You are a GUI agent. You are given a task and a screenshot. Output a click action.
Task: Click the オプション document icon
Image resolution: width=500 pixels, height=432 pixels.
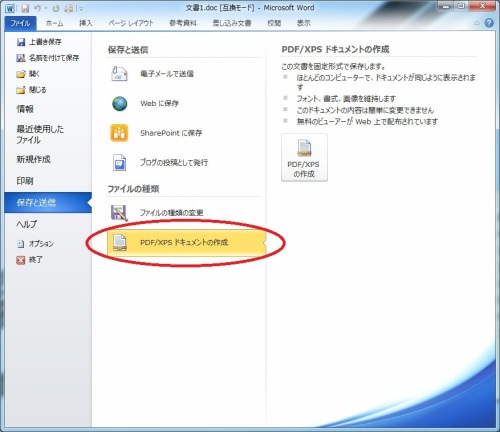pos(21,244)
